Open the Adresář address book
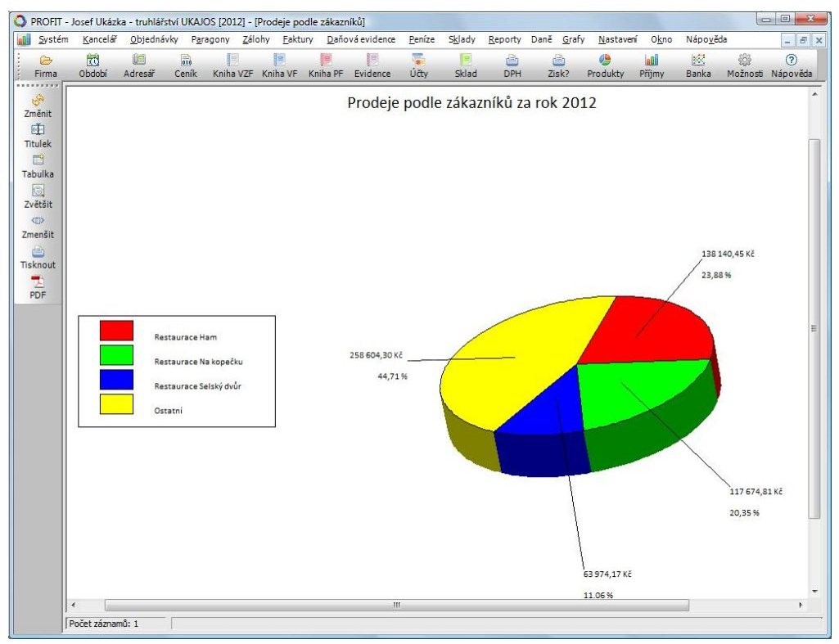 139,65
